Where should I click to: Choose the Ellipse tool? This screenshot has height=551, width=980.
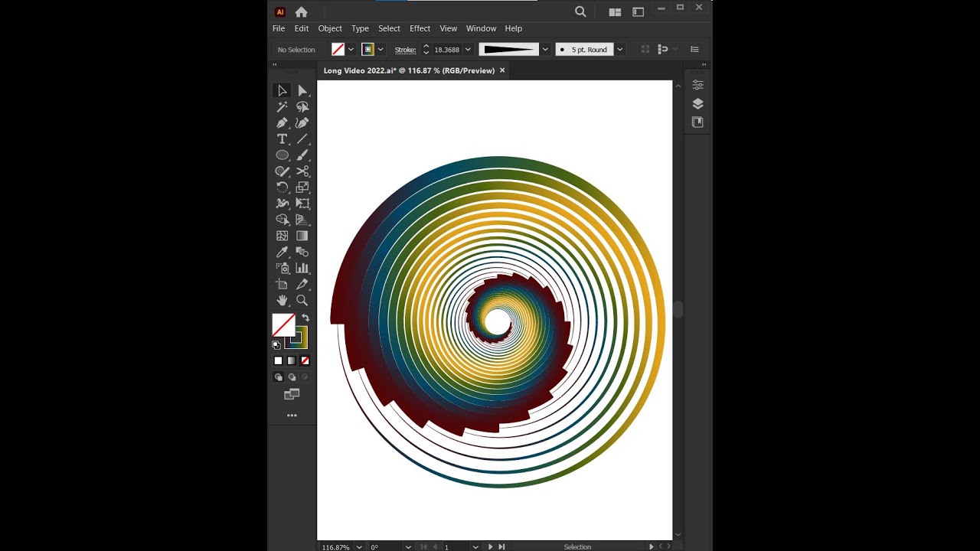282,155
